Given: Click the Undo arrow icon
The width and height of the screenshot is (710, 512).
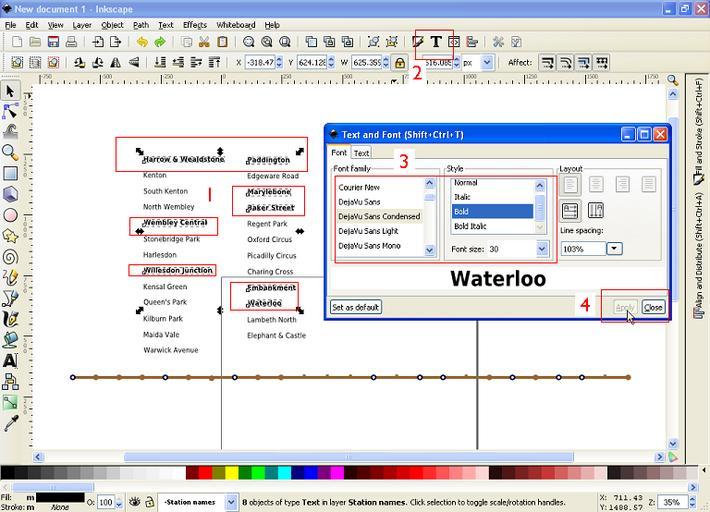Looking at the screenshot, I should [x=142, y=42].
